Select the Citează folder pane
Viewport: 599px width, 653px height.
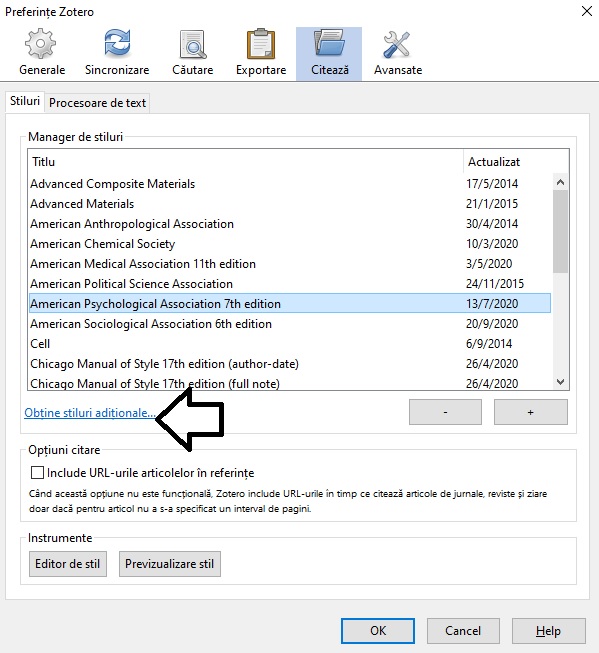pos(329,54)
